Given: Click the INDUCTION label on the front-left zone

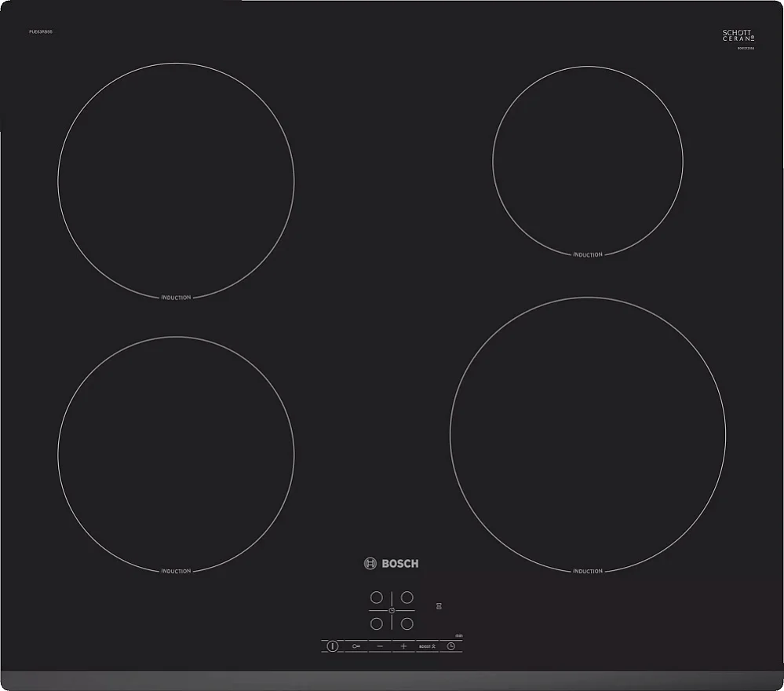Looking at the screenshot, I should pyautogui.click(x=176, y=571).
